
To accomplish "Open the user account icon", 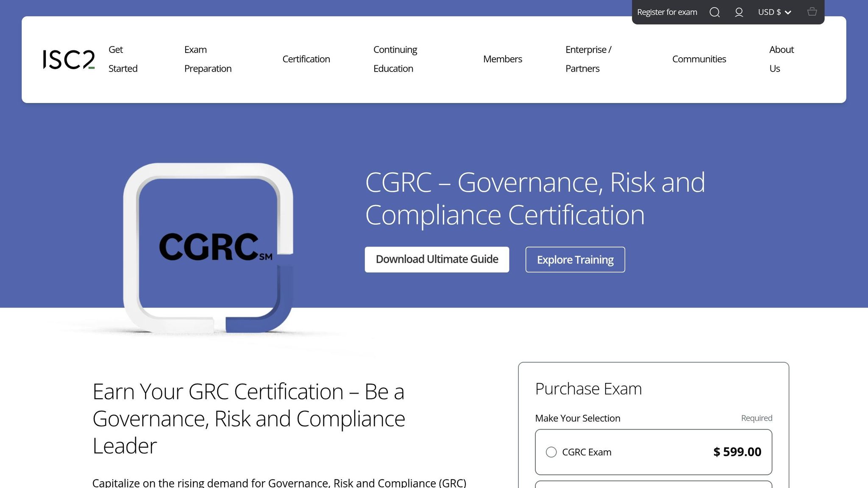I will point(739,12).
